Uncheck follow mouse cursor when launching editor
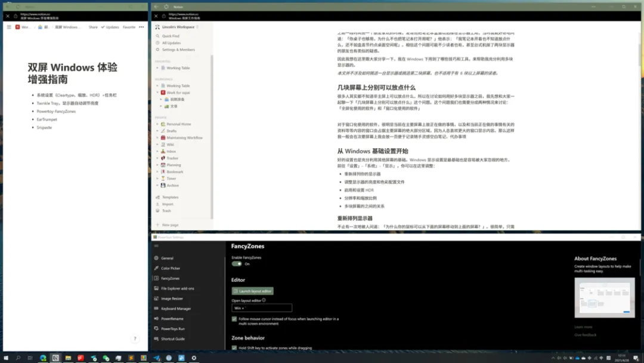Screen dimensions: 644x363 (234, 319)
